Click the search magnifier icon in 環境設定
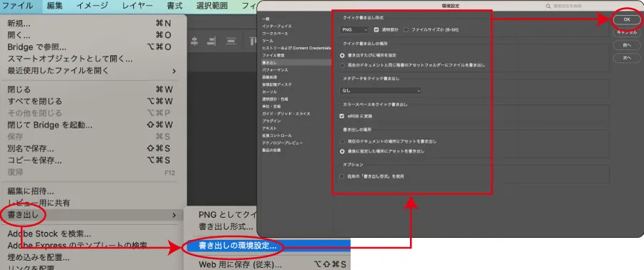The height and width of the screenshot is (270, 644). [548, 6]
